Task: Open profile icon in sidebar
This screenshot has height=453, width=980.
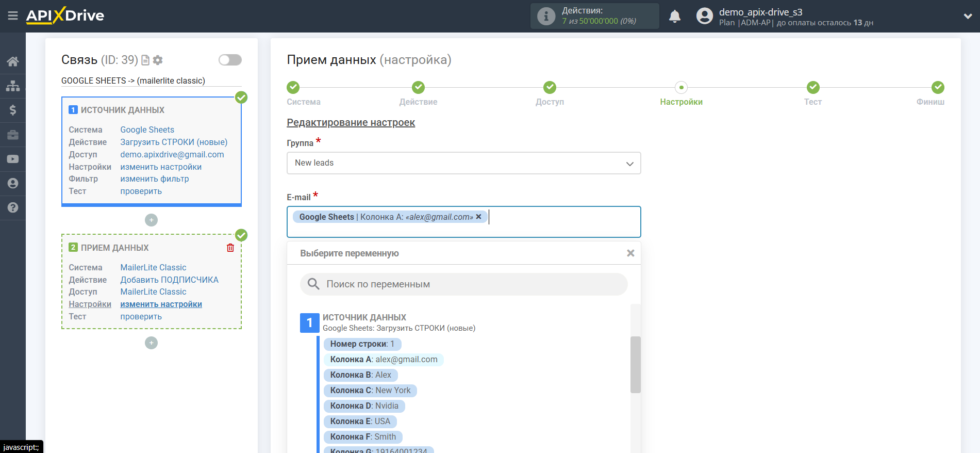Action: click(13, 183)
